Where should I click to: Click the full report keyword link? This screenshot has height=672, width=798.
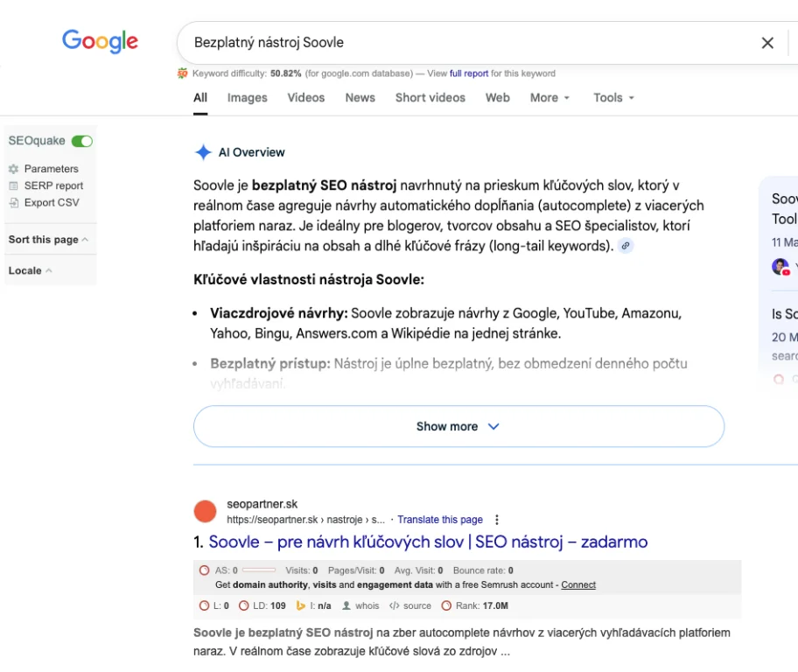[469, 73]
